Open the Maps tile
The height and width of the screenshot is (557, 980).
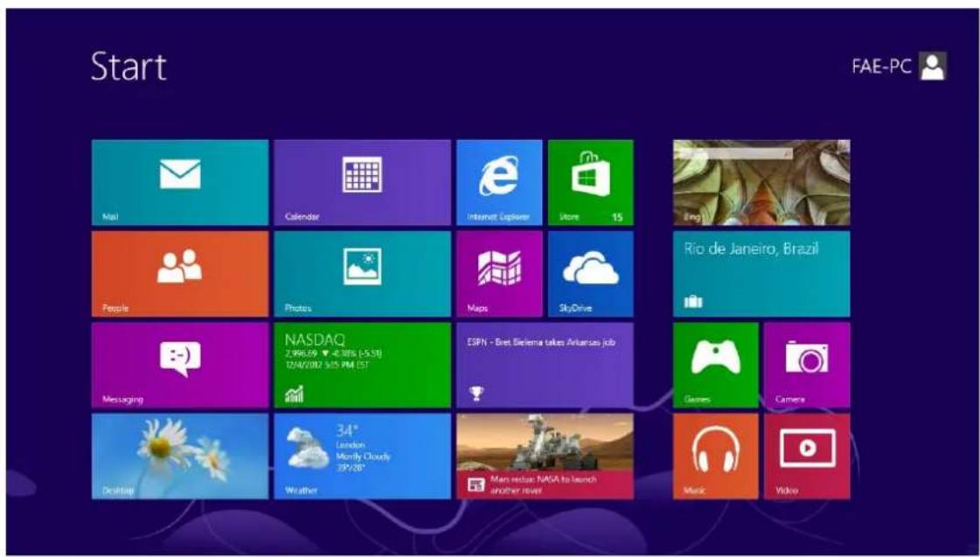click(499, 275)
